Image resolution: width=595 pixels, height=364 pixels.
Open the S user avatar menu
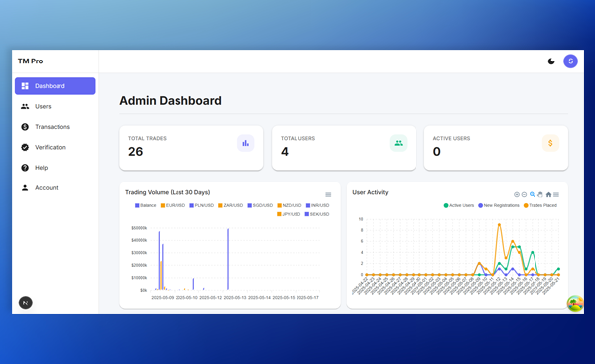(570, 61)
